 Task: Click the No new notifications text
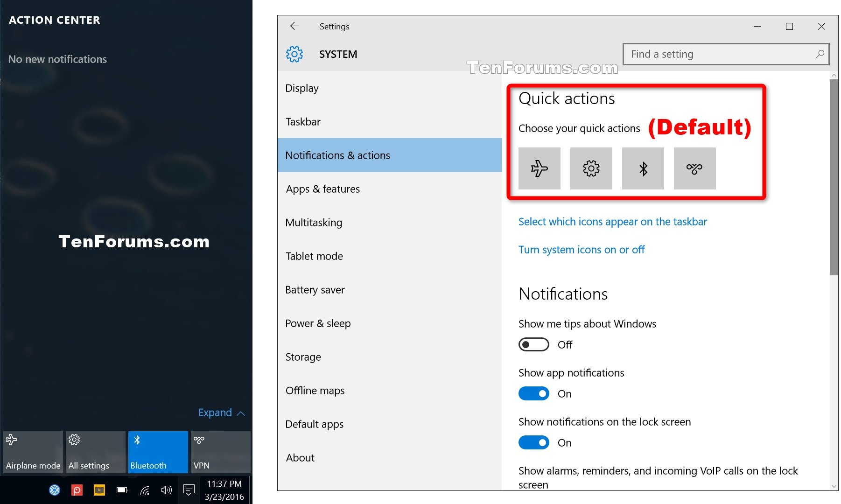[57, 59]
